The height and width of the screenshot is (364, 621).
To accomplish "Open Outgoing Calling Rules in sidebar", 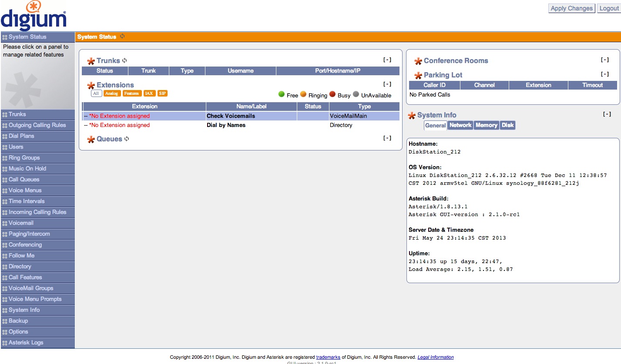I will pyautogui.click(x=38, y=125).
